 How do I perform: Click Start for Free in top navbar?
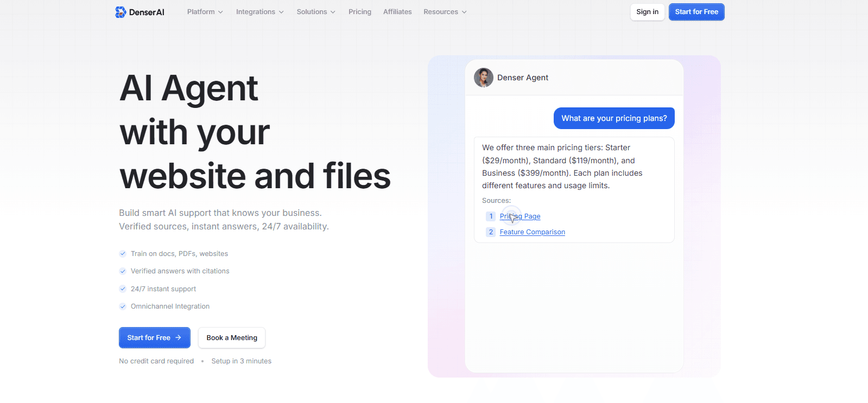coord(696,12)
